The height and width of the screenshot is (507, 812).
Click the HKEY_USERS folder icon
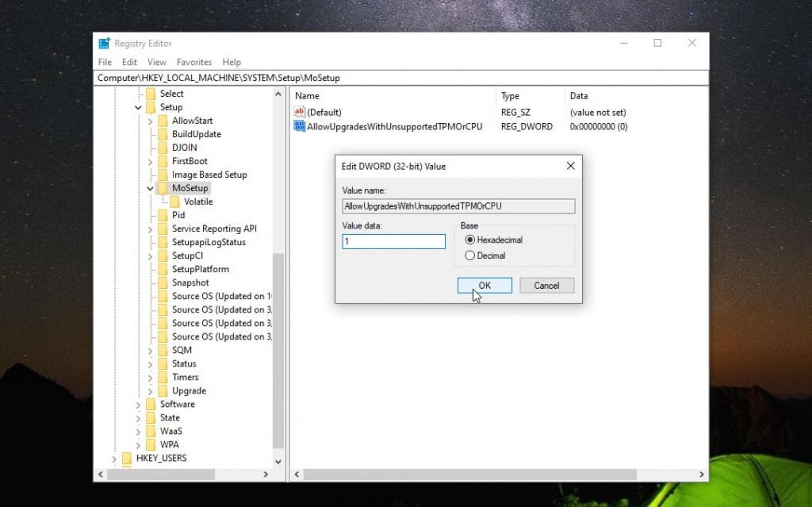click(127, 458)
